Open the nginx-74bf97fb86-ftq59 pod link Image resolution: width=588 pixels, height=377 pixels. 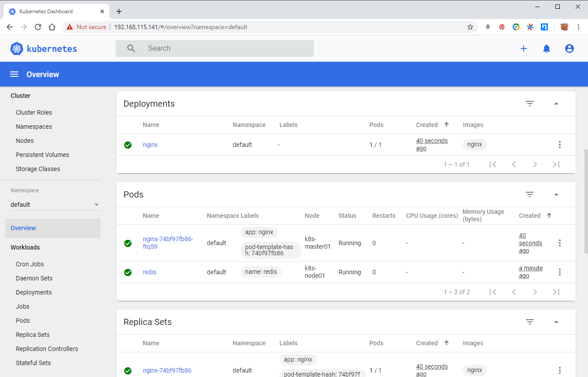click(x=168, y=243)
